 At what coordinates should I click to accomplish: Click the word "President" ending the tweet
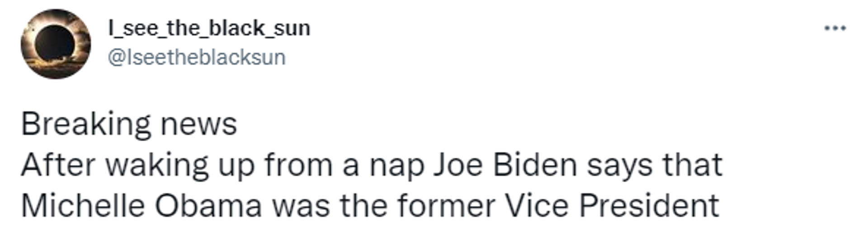pos(649,206)
